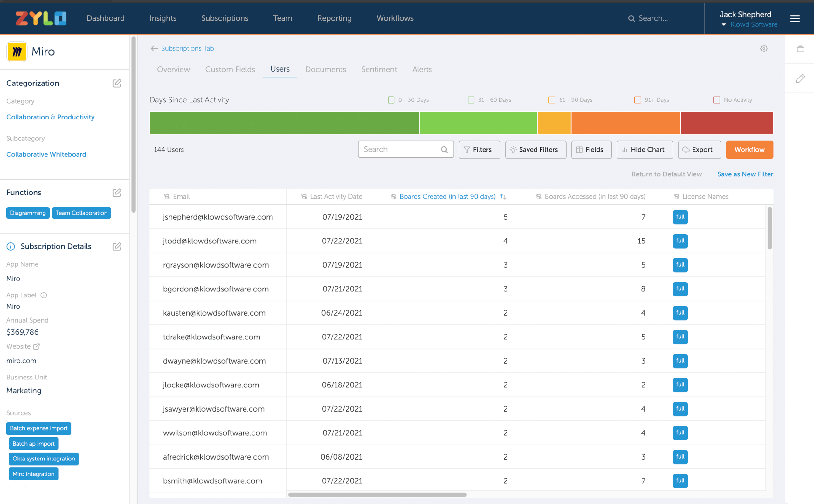The height and width of the screenshot is (504, 814).
Task: Open Reporting menu
Action: click(334, 18)
